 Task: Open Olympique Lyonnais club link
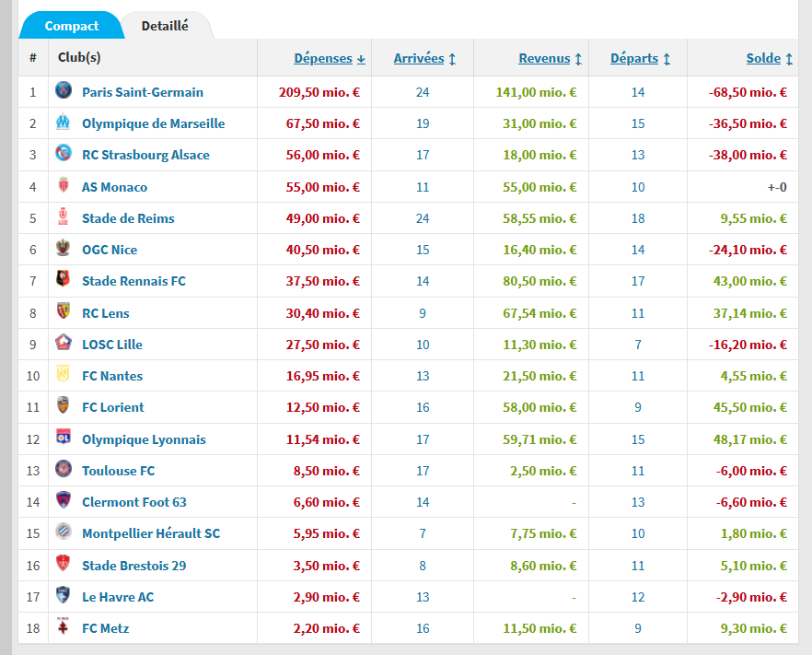click(x=144, y=440)
